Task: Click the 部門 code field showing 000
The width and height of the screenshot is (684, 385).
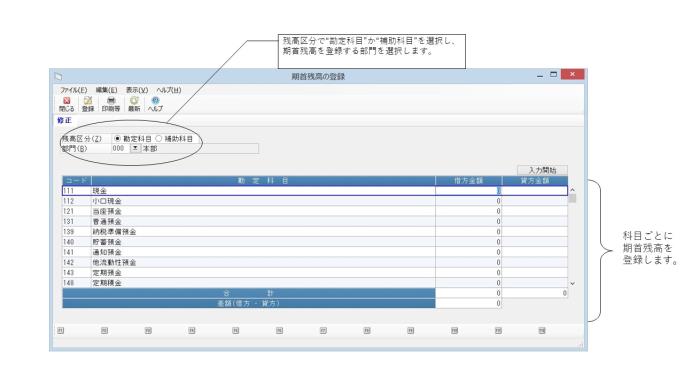Action: pyautogui.click(x=120, y=148)
